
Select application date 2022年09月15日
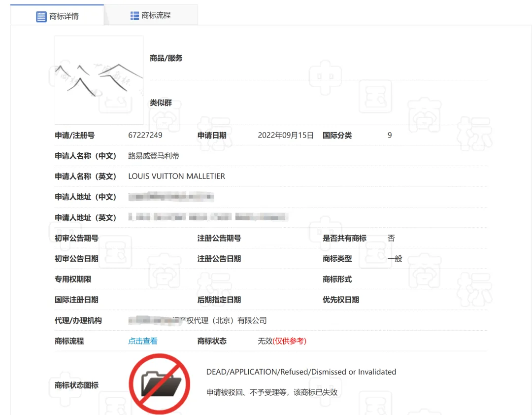coord(286,135)
